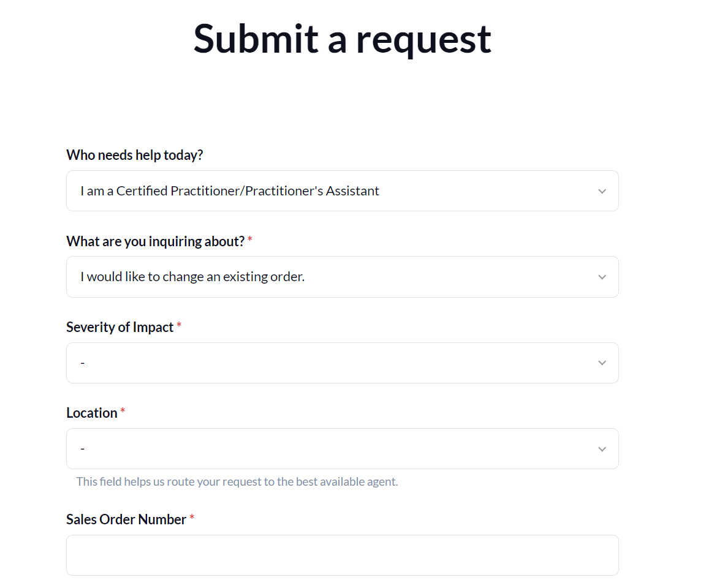Open the "Severity of Impact" dropdown
Screen dimensions: 714x588
click(342, 363)
